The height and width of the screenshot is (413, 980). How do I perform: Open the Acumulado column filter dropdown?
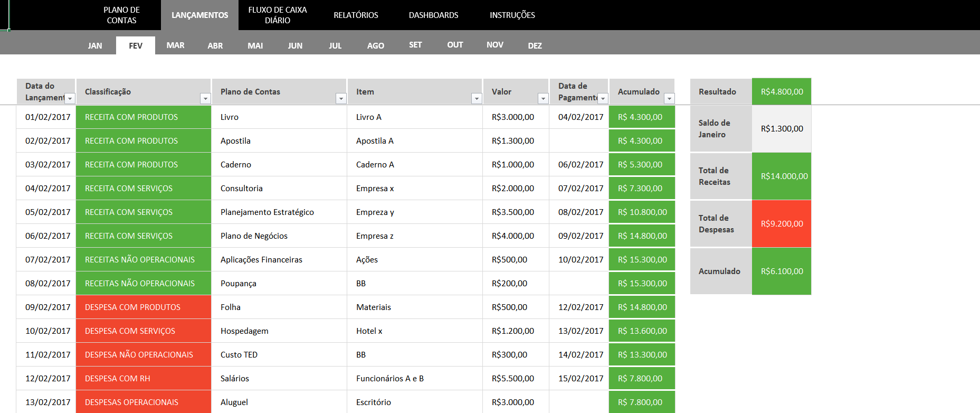669,98
